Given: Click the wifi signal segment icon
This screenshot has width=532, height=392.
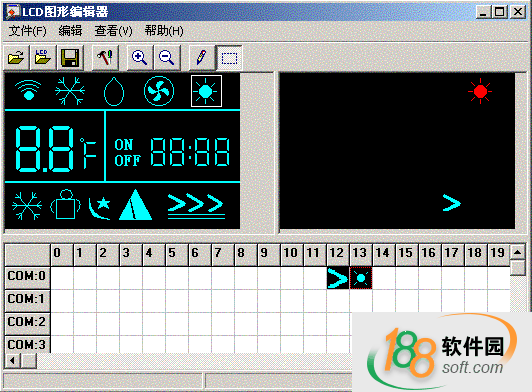Looking at the screenshot, I should point(28,90).
